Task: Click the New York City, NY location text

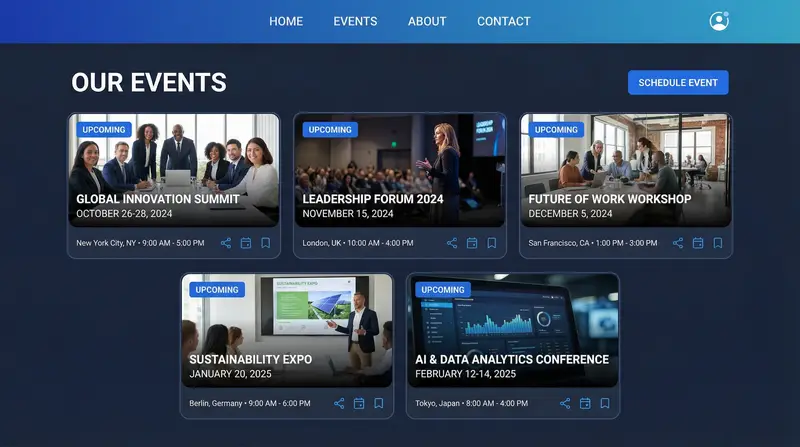Action: pos(106,243)
